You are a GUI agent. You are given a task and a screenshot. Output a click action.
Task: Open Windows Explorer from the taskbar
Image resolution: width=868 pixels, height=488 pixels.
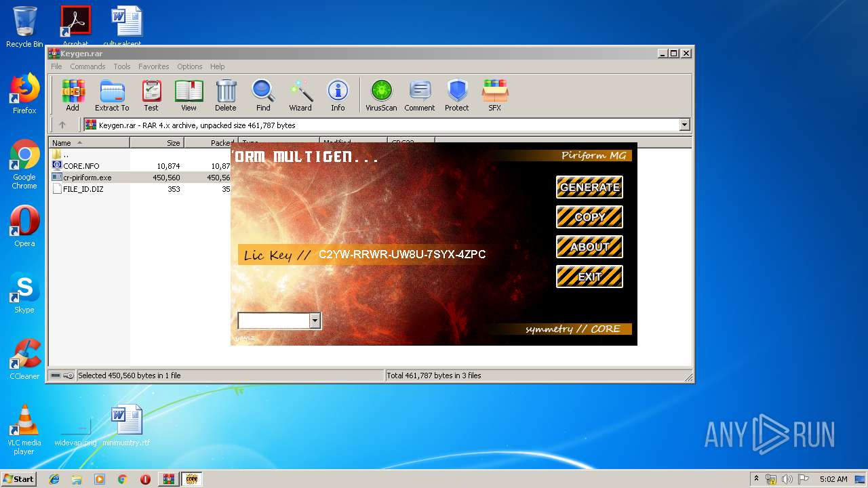tap(77, 479)
